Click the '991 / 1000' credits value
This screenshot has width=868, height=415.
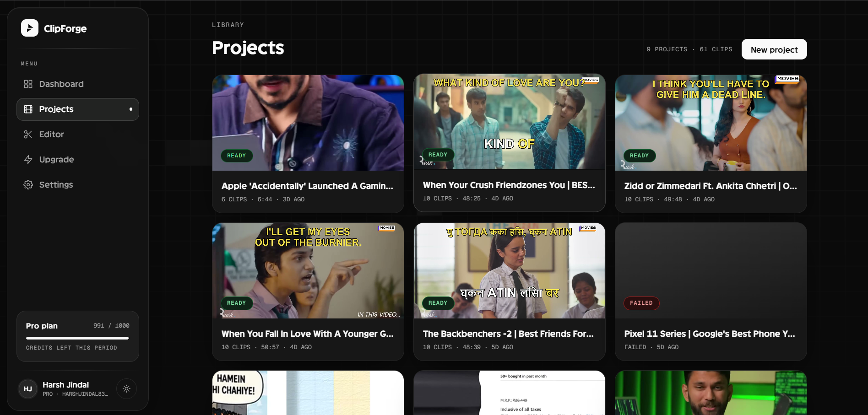tap(111, 326)
